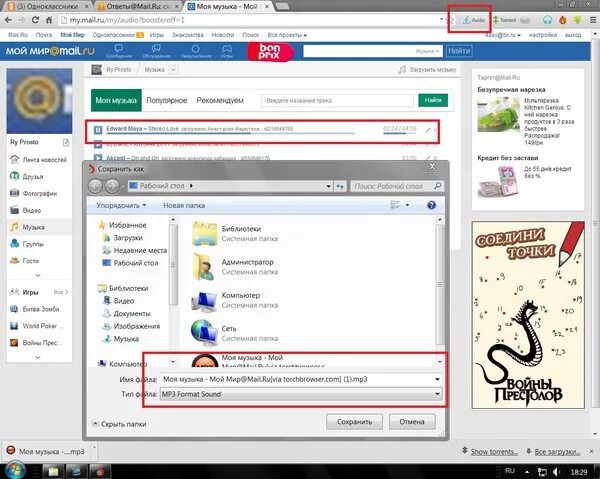Click the Audio extractor toolbar button
Image resolution: width=600 pixels, height=479 pixels.
tap(474, 20)
